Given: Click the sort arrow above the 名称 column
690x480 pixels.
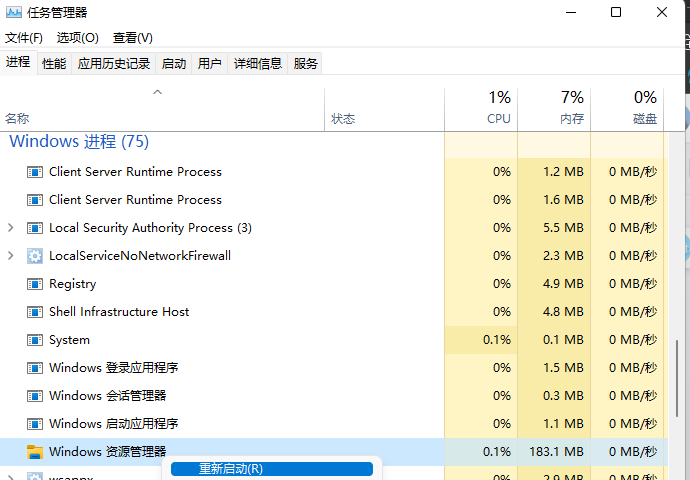Looking at the screenshot, I should point(157,92).
